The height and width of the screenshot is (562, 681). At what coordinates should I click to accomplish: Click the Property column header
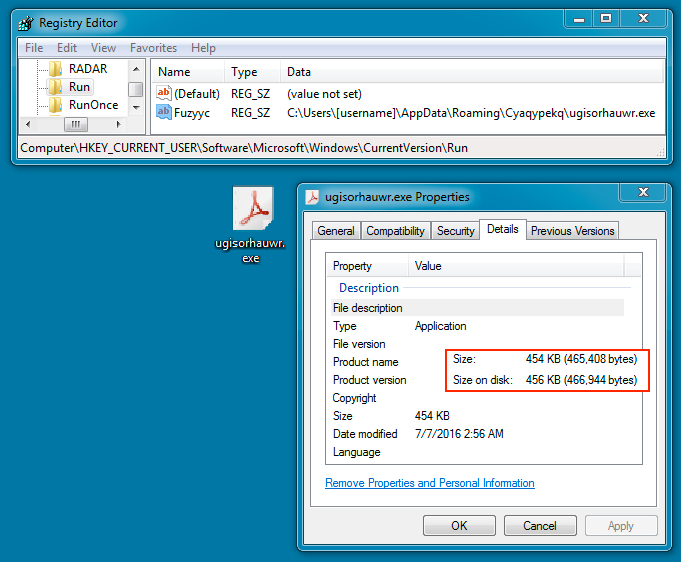(x=367, y=266)
